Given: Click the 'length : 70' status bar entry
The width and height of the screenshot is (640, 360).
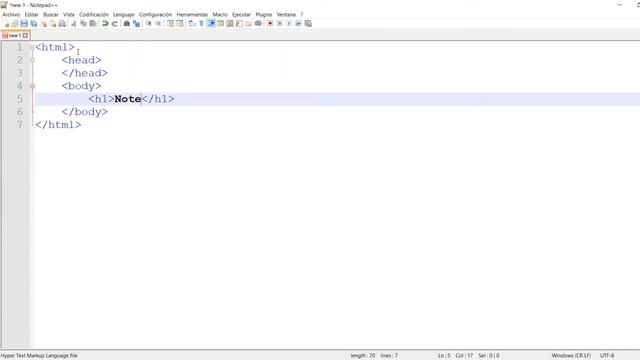Looking at the screenshot, I should click(362, 356).
